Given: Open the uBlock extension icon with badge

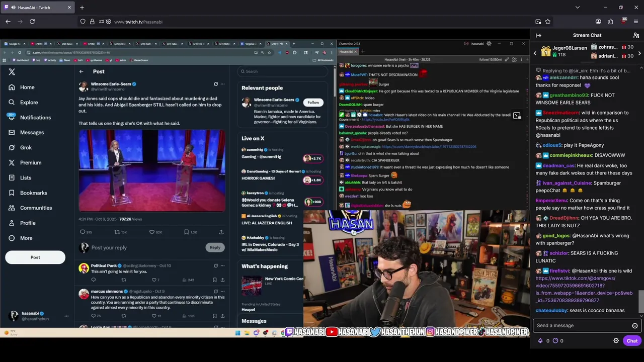Looking at the screenshot, I should point(624,22).
